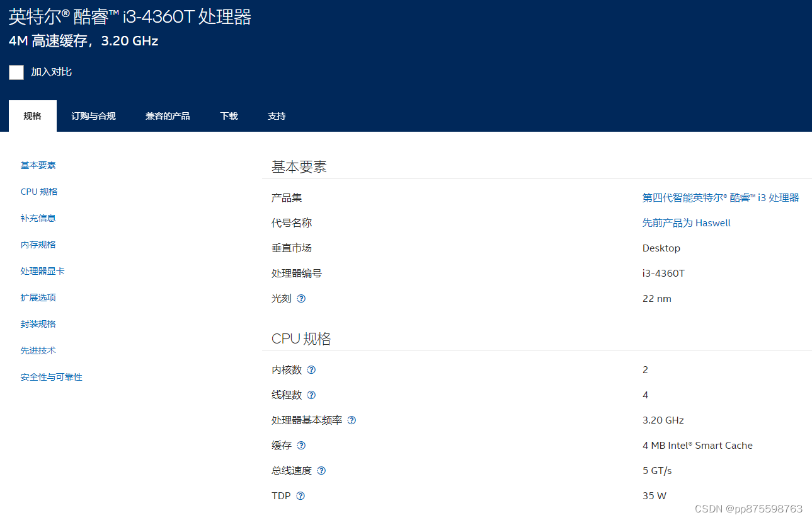Click the 总线速度 row label

pos(292,471)
